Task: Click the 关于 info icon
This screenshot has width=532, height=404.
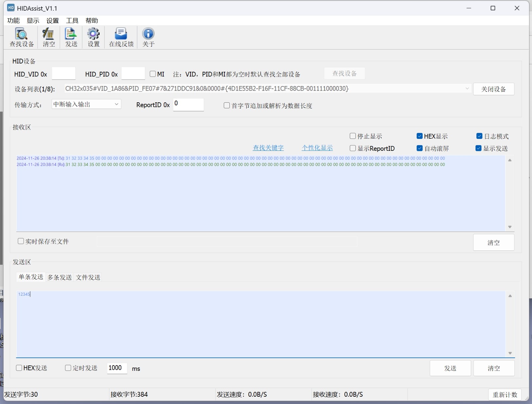Action: (148, 37)
